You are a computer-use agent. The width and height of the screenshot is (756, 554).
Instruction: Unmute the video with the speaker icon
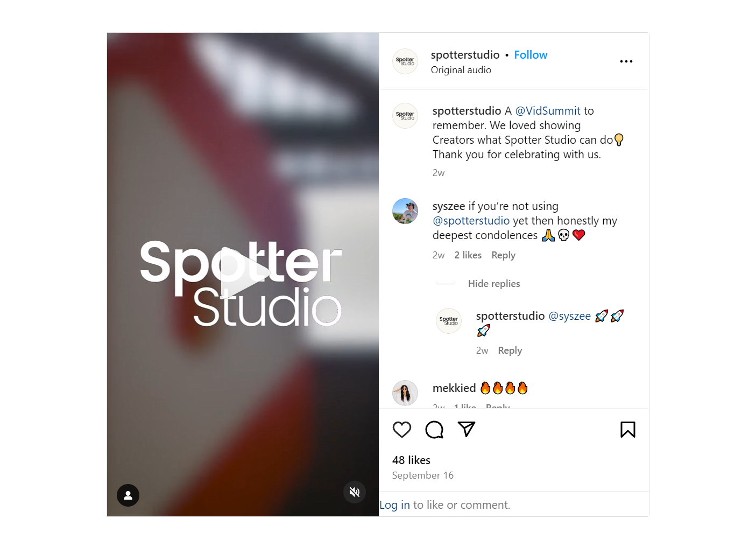[x=355, y=492]
